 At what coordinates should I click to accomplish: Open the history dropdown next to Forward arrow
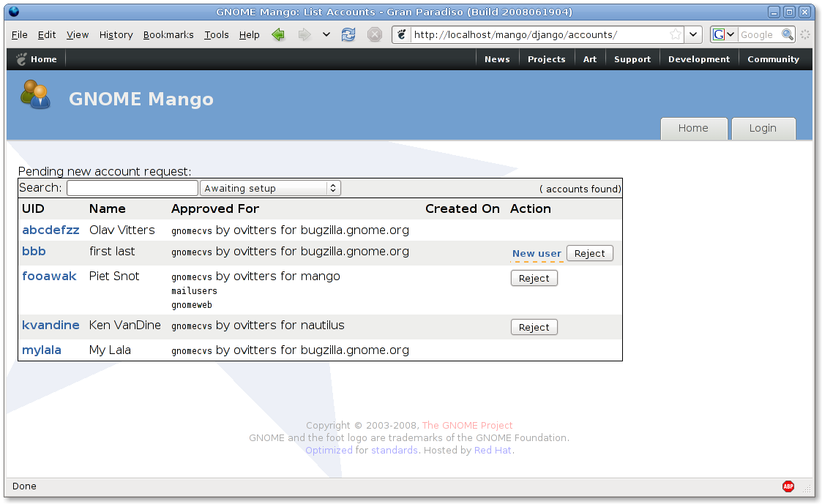click(x=326, y=35)
